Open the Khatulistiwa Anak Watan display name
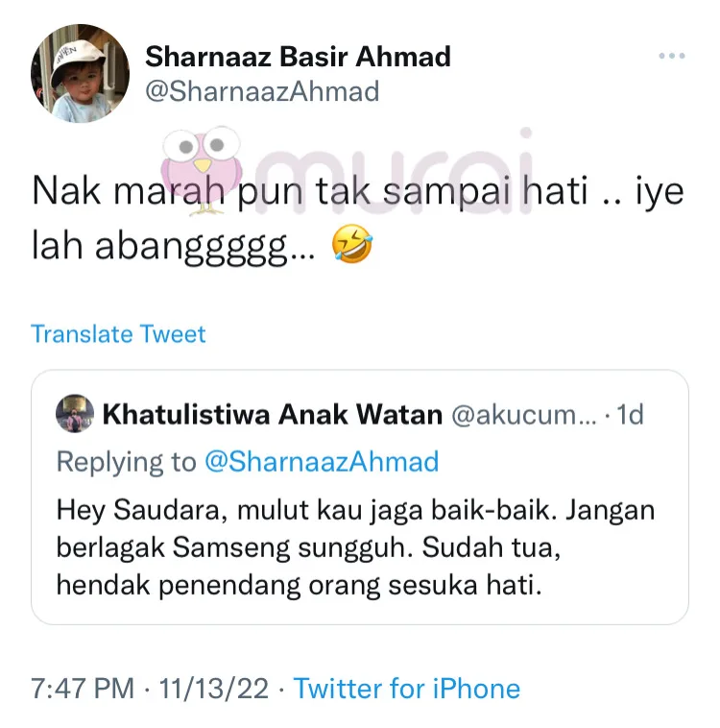Screen dimensions: 720x728 click(x=272, y=414)
